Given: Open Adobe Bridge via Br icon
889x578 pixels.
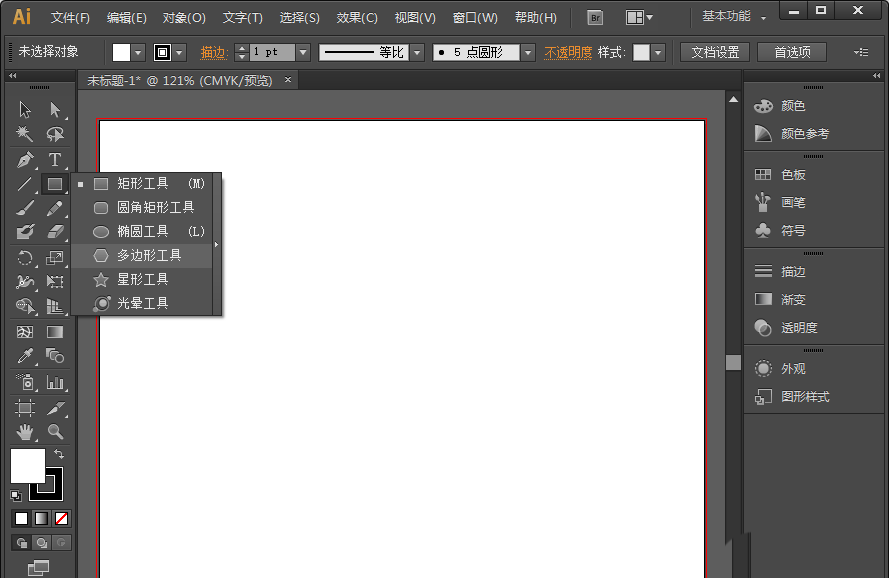Looking at the screenshot, I should (x=595, y=18).
